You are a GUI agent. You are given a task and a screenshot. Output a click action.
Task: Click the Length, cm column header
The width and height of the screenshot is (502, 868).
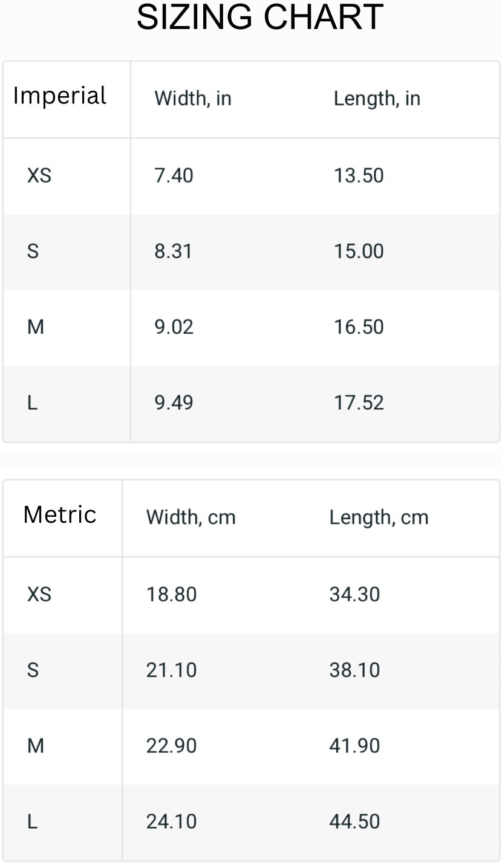coord(379,517)
